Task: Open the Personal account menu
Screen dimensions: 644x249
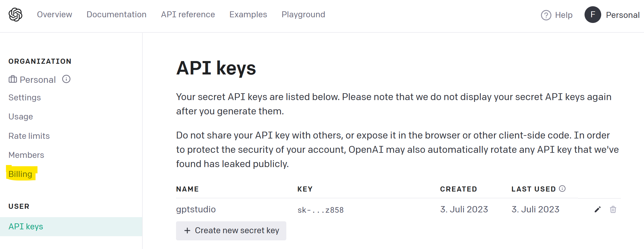Action: pyautogui.click(x=623, y=15)
